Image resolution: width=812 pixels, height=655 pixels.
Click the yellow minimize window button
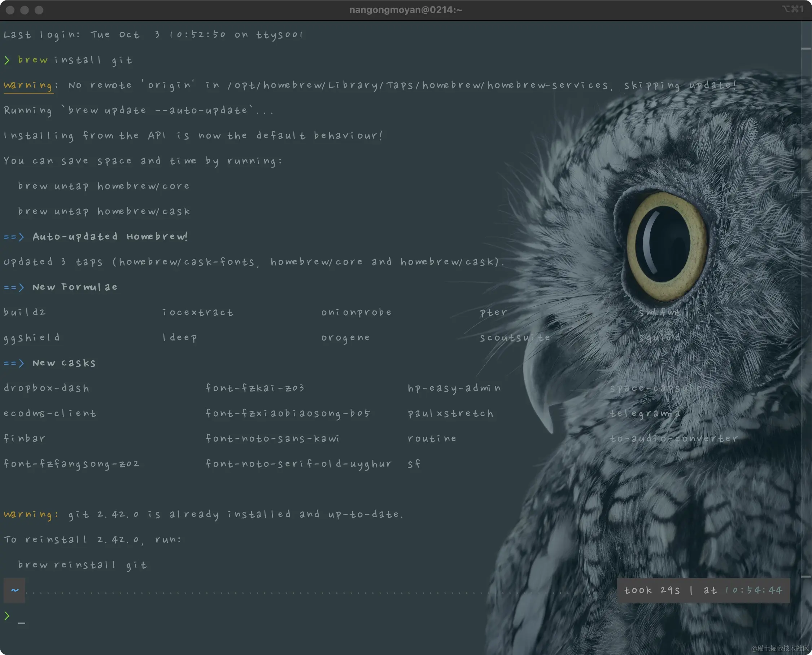25,10
